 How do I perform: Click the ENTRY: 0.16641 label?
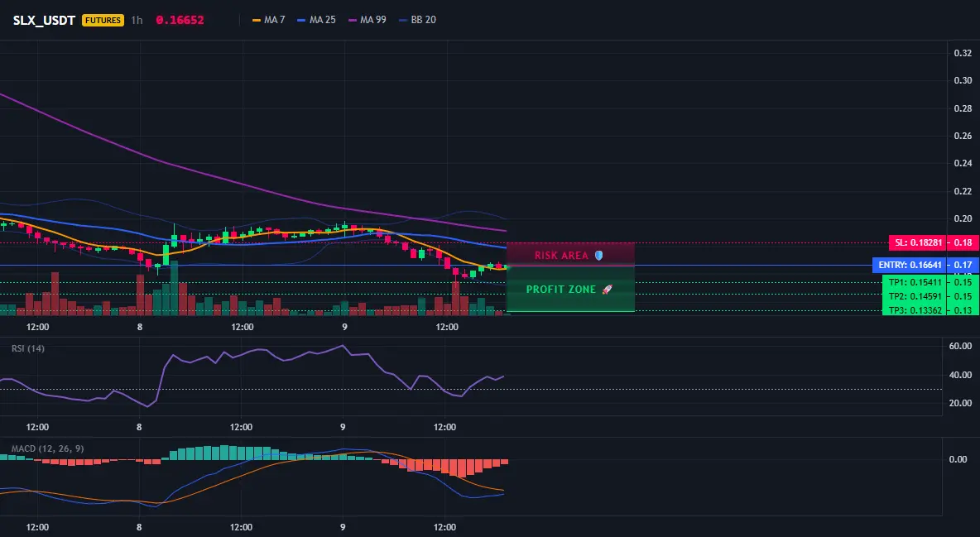pyautogui.click(x=910, y=265)
